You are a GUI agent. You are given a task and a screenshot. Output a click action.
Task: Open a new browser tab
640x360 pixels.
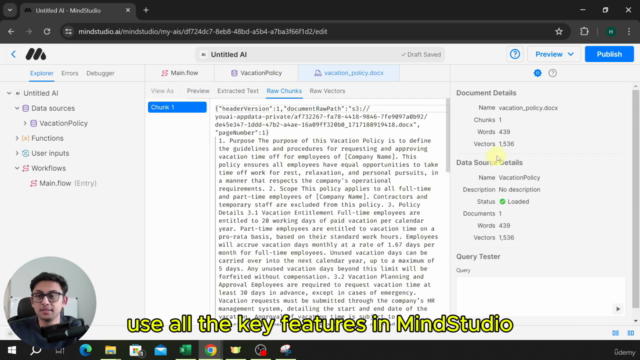coord(146,10)
